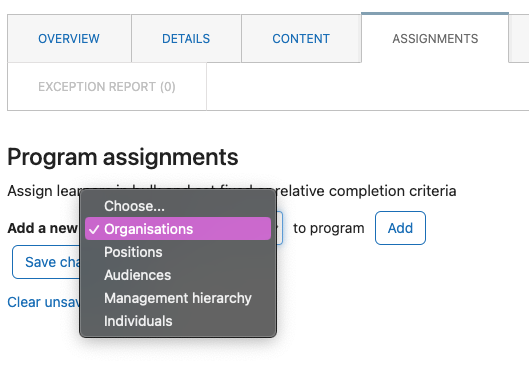Image resolution: width=529 pixels, height=380 pixels.
Task: Click the Program assignments heading
Action: pyautogui.click(x=123, y=157)
